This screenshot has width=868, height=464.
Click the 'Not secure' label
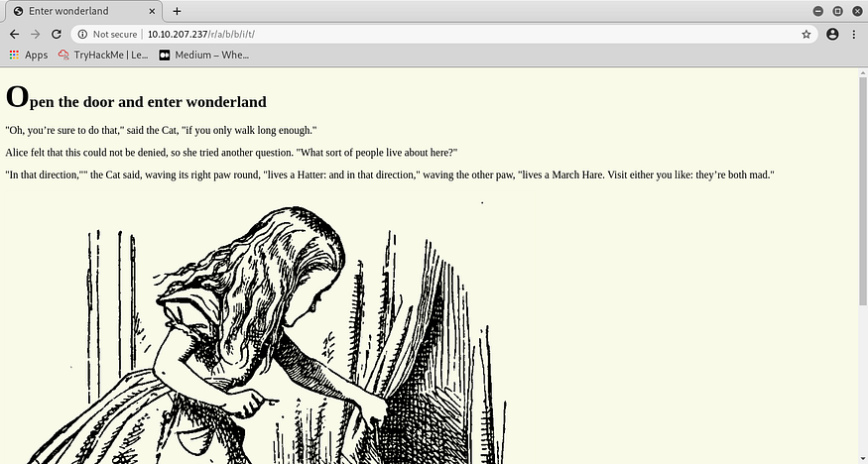click(x=115, y=35)
